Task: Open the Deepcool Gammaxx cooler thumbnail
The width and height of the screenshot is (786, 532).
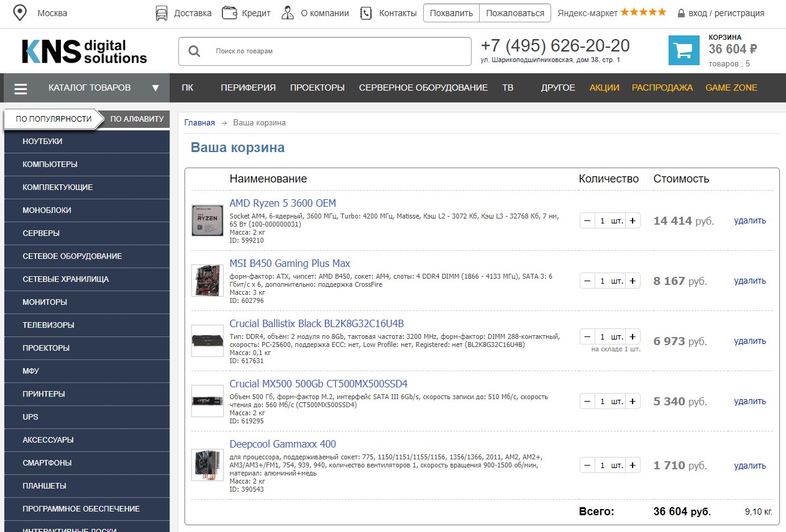Action: (x=208, y=465)
